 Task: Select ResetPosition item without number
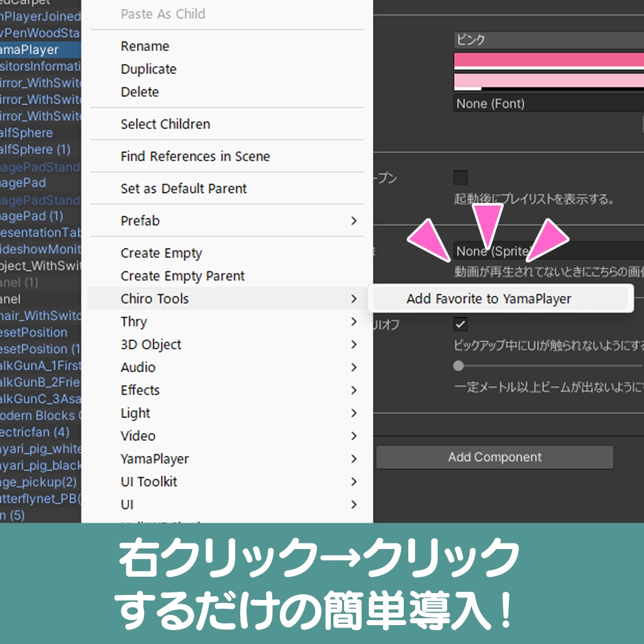click(x=40, y=332)
